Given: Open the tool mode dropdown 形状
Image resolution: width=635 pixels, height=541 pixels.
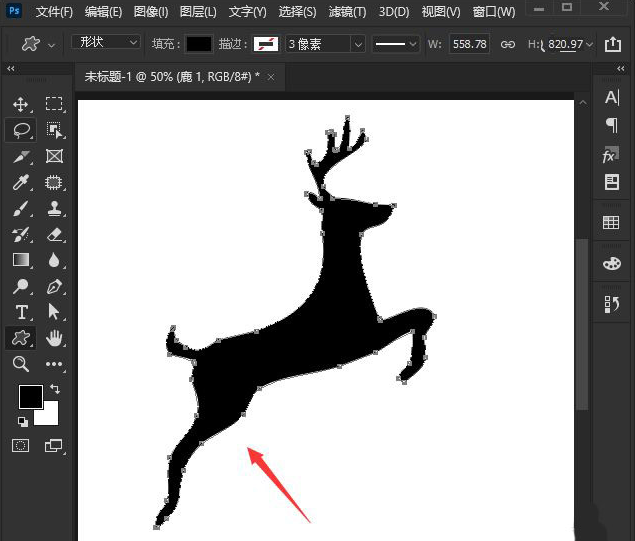Looking at the screenshot, I should pos(106,42).
